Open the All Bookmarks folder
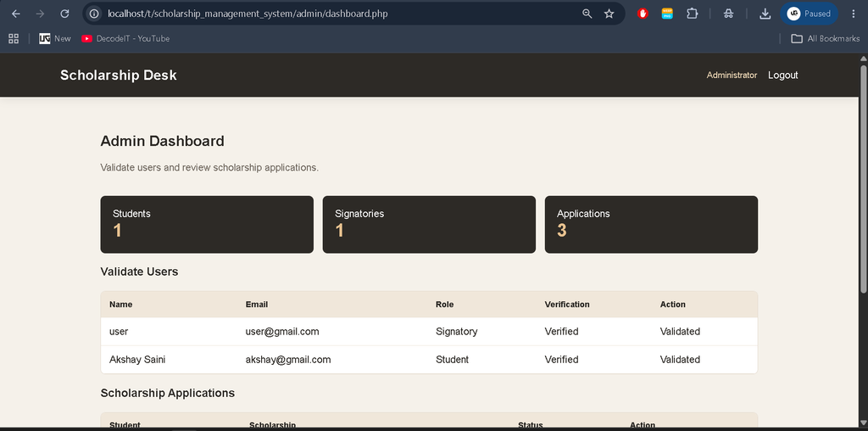868x431 pixels. tap(826, 38)
